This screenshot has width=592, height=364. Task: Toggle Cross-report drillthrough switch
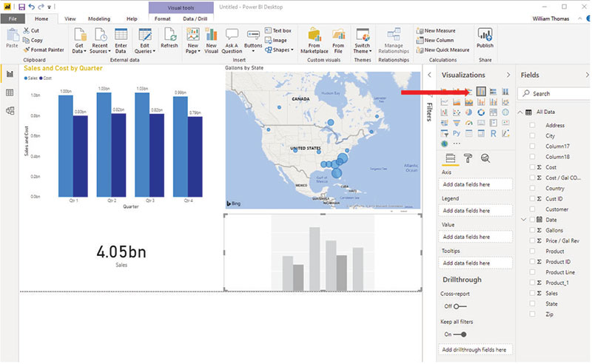457,306
